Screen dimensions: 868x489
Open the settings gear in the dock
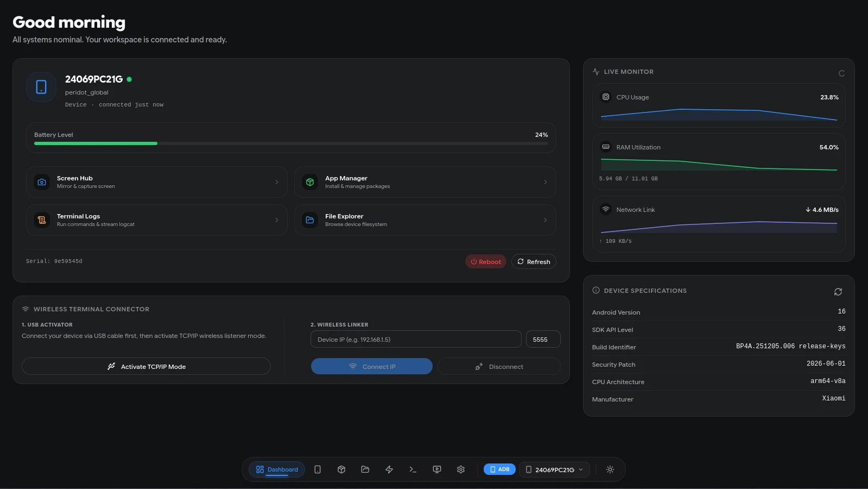coord(461,469)
